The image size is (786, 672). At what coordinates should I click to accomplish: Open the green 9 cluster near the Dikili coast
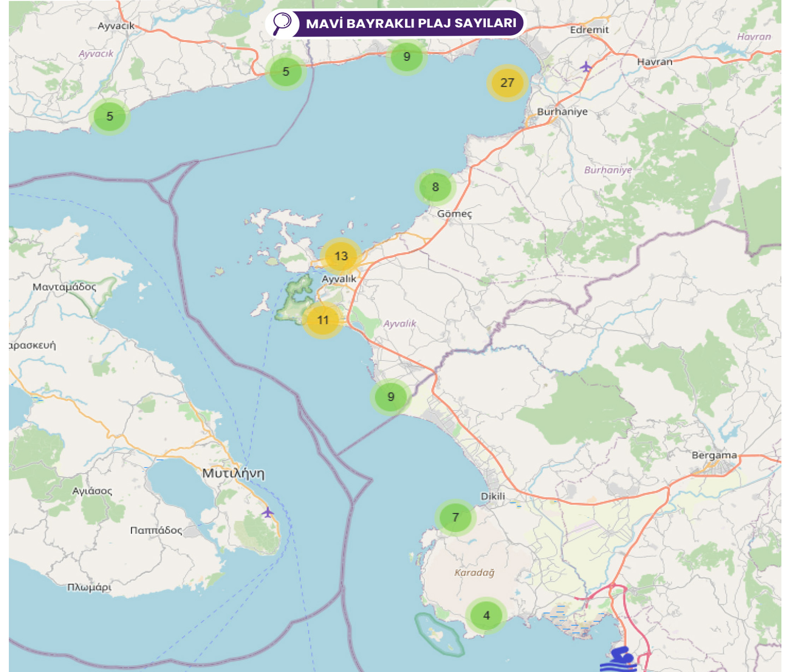[x=391, y=397]
